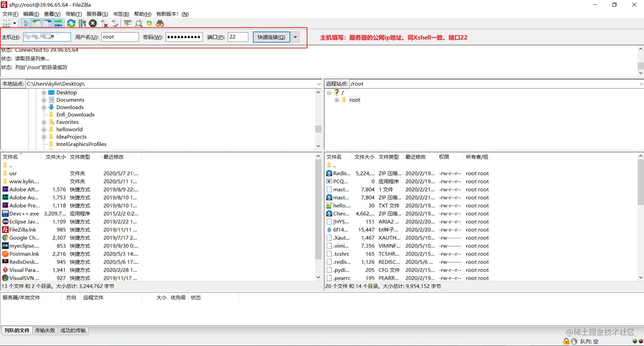644x346 pixels.
Task: Click the padlock icon in the status bar
Action: (x=566, y=341)
